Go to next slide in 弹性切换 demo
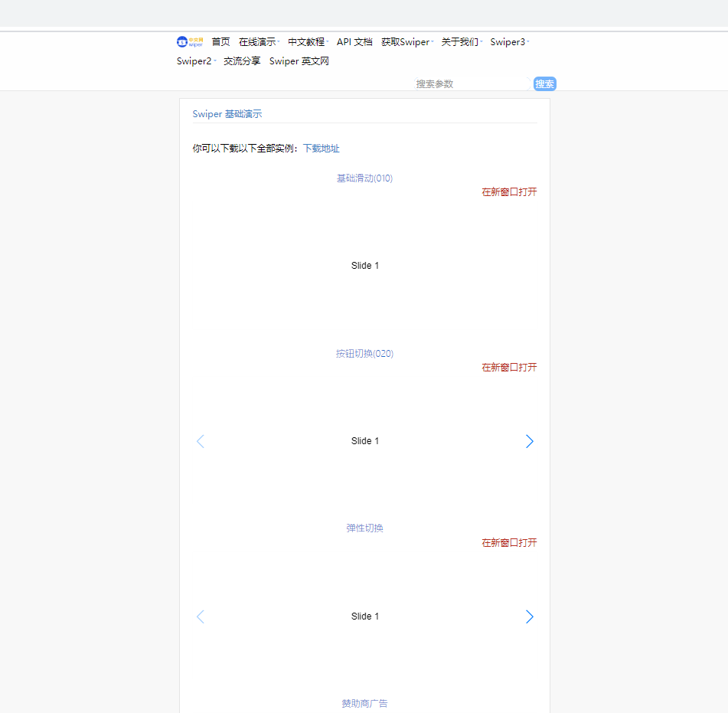Screen dimensions: 728x713 pos(529,617)
